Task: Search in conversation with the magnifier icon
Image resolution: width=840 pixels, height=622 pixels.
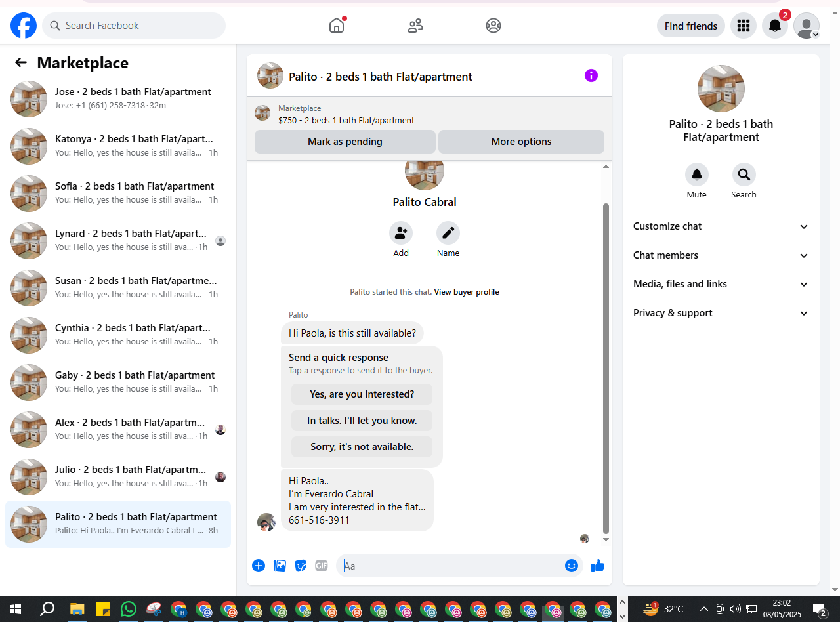Action: click(744, 175)
